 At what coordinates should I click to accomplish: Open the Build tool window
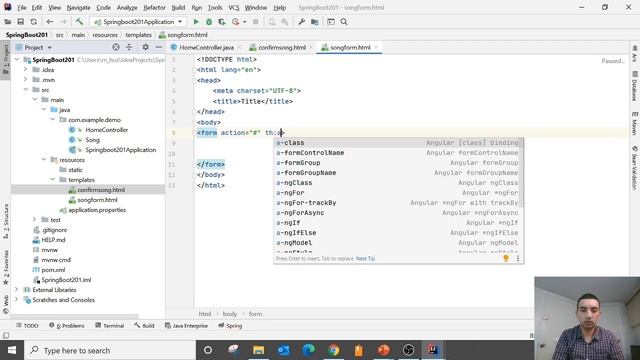[x=144, y=326]
